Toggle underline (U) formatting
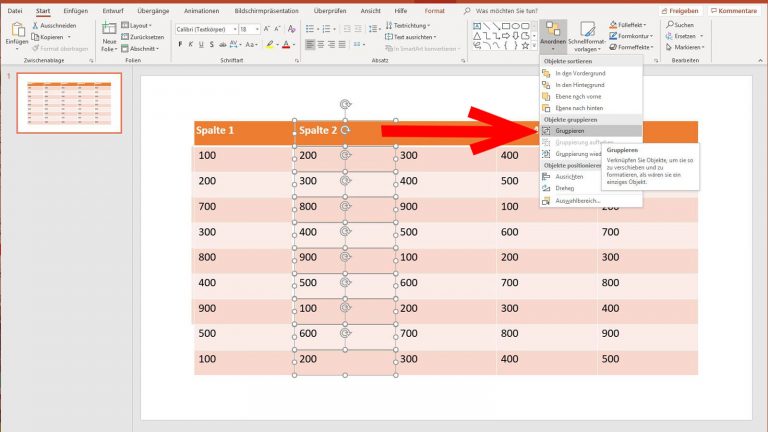The image size is (768, 432). [x=201, y=45]
